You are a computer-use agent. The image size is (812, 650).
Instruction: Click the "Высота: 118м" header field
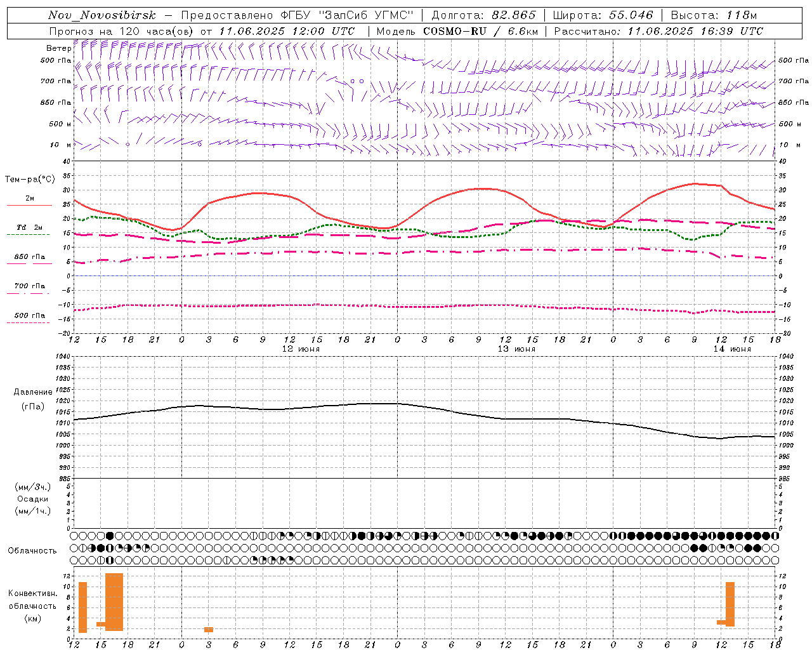click(714, 15)
